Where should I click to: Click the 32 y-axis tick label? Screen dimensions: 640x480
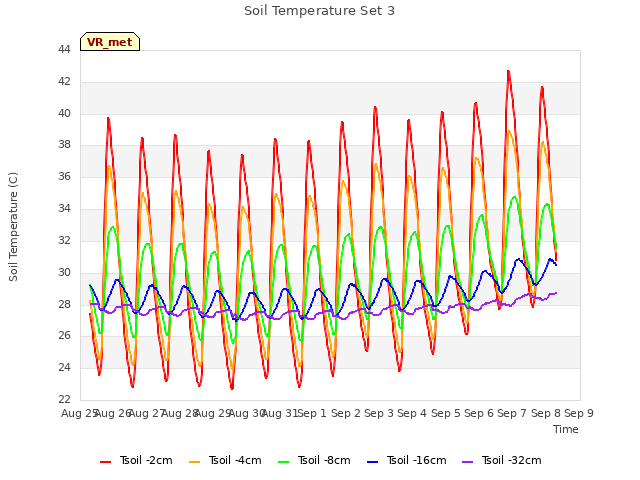click(x=64, y=240)
